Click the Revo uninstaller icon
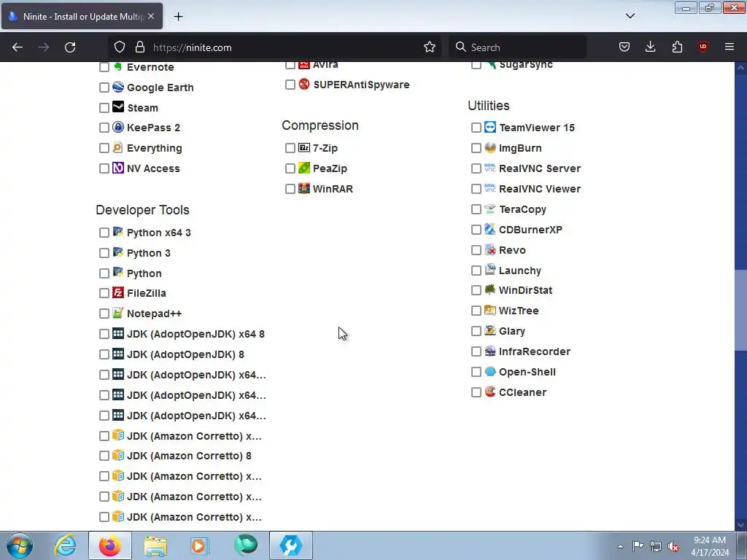The image size is (747, 560). point(490,249)
